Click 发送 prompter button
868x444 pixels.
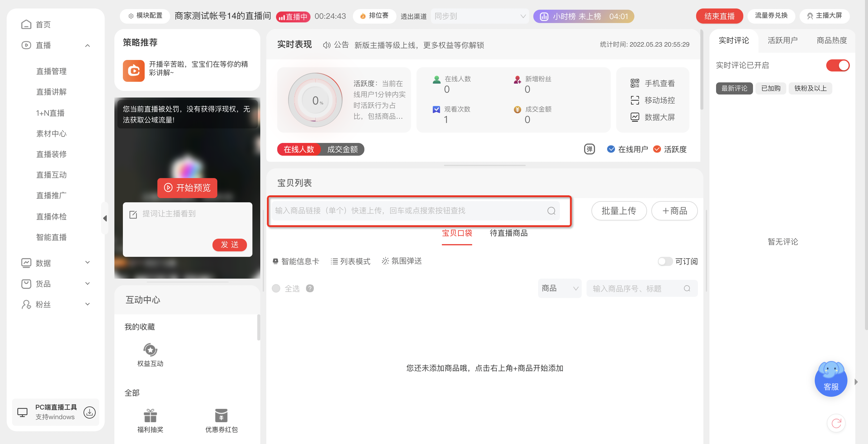pos(229,245)
